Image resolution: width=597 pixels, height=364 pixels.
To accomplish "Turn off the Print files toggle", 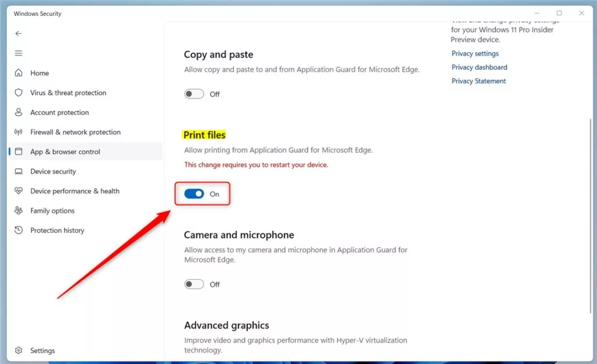I will click(x=194, y=194).
